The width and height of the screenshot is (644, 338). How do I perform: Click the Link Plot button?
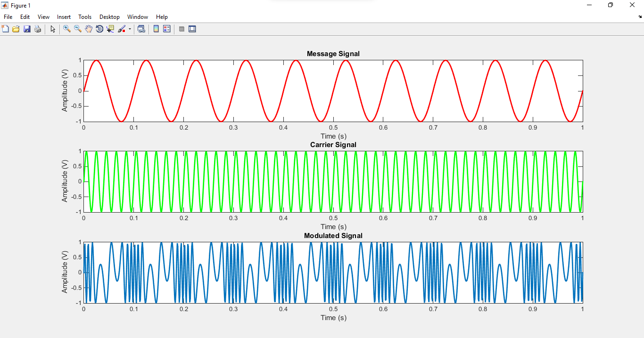pos(141,29)
